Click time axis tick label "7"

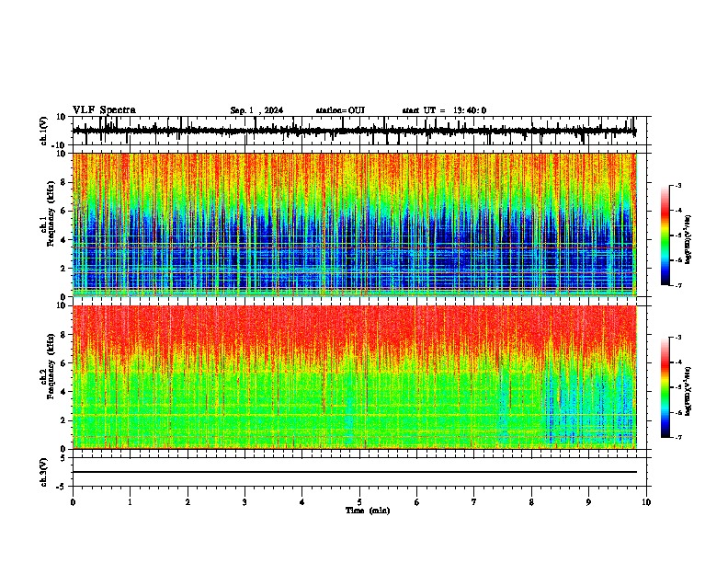(x=474, y=502)
